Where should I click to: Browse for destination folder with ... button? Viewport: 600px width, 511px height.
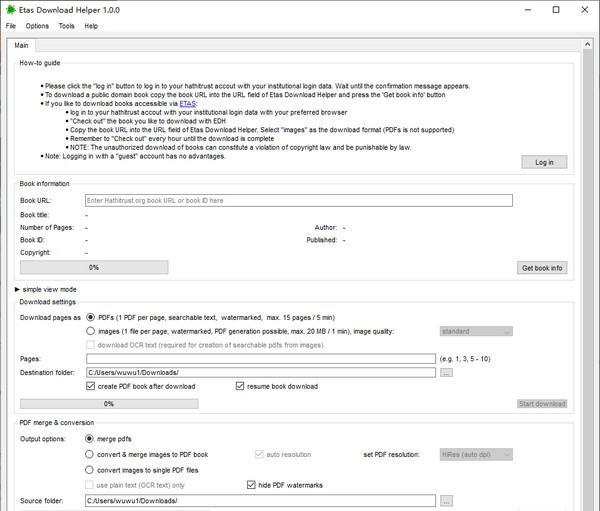coord(447,372)
